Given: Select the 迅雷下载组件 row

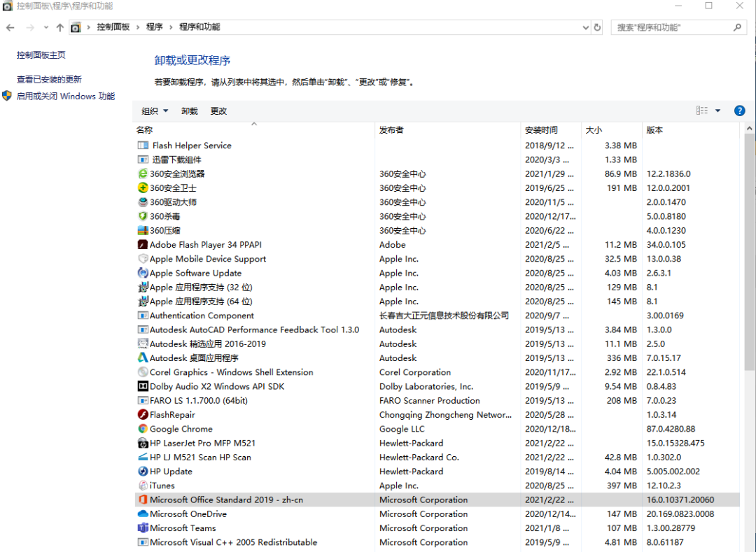Looking at the screenshot, I should click(437, 160).
